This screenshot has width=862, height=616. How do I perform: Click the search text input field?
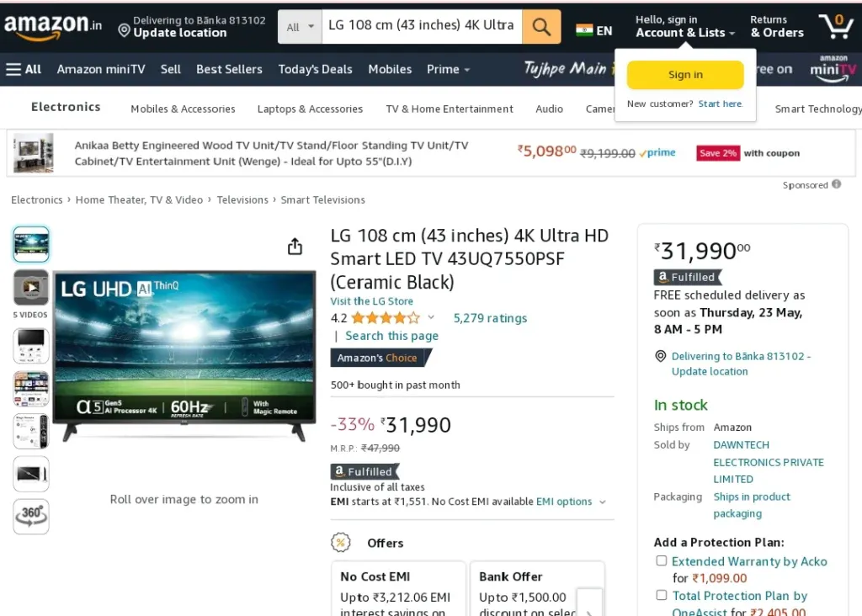click(422, 26)
